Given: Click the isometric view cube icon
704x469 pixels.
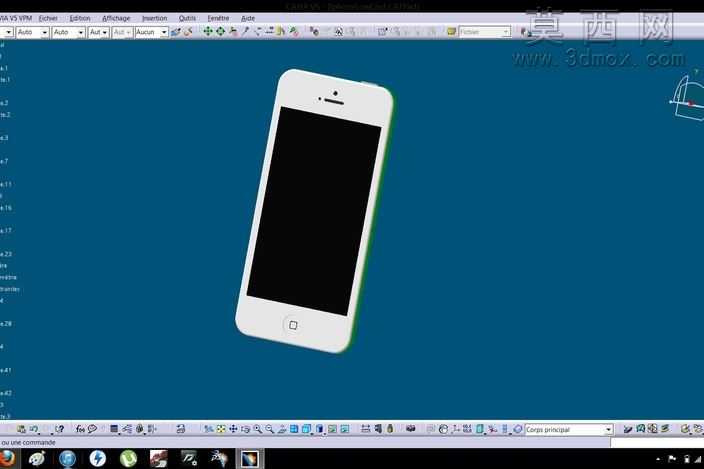Looking at the screenshot, I should (x=307, y=429).
